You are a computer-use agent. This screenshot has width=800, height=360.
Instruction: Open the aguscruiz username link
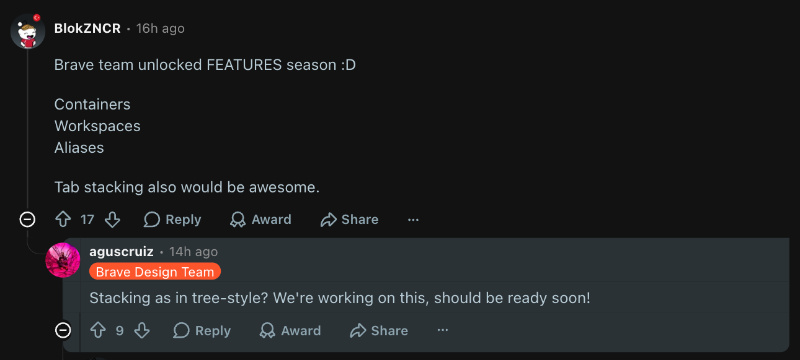[121, 251]
